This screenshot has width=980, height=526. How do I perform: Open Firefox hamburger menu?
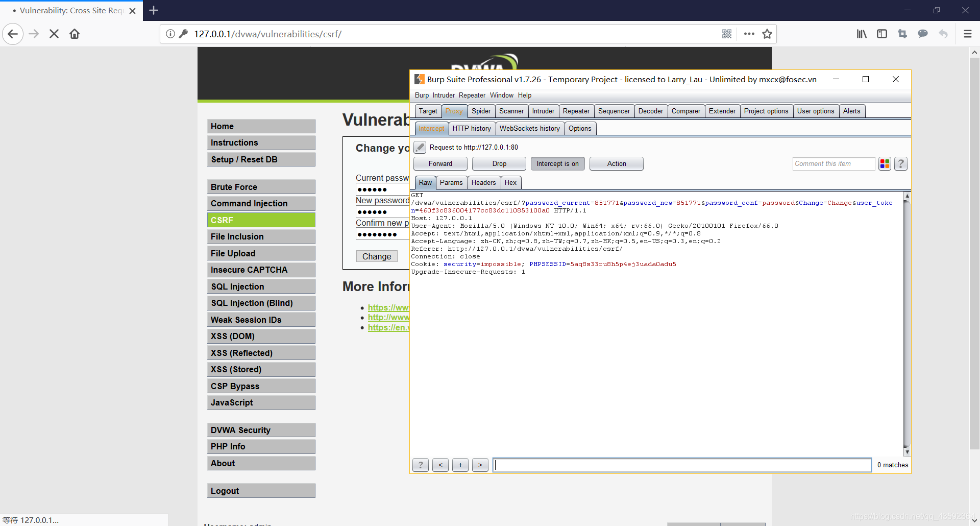(x=967, y=34)
